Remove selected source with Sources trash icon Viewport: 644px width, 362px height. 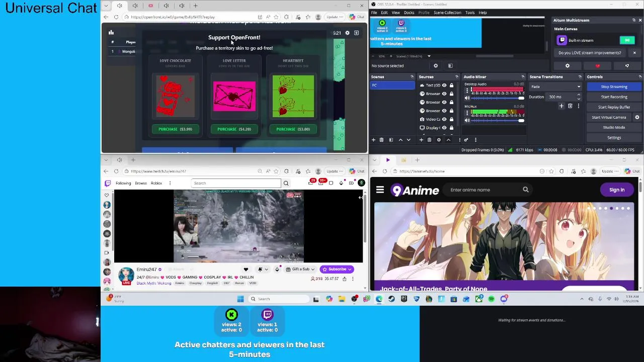[429, 140]
